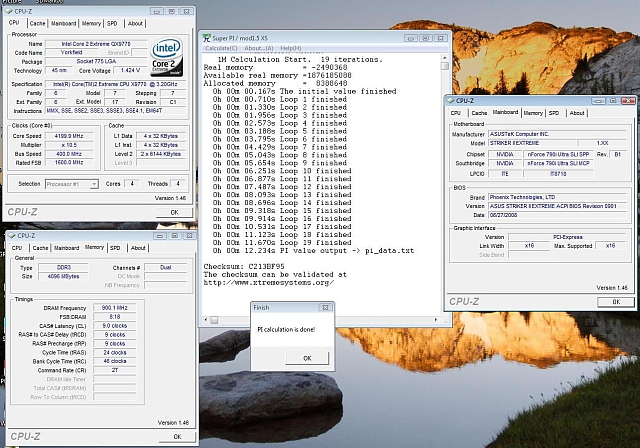The height and width of the screenshot is (448, 640).
Task: Open Memory tab in right CPU-Z window
Action: 533,113
